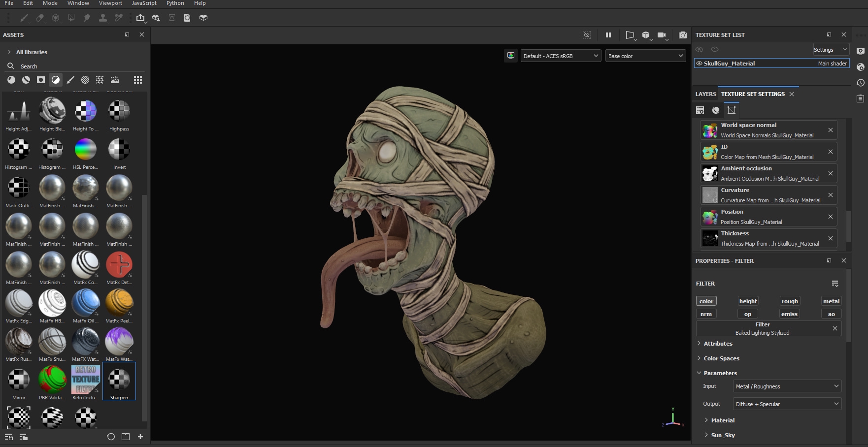Viewport: 868px width, 447px height.
Task: Open the filter options menu icon
Action: pos(835,284)
